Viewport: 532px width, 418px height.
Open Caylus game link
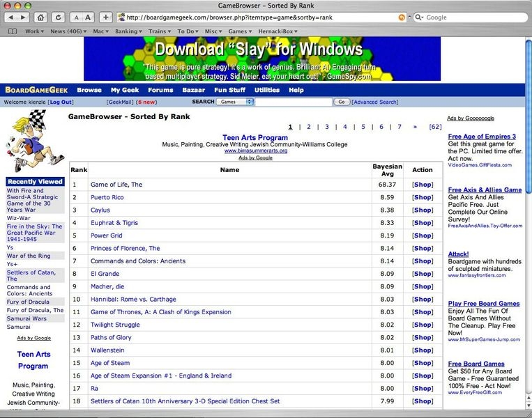pos(100,210)
